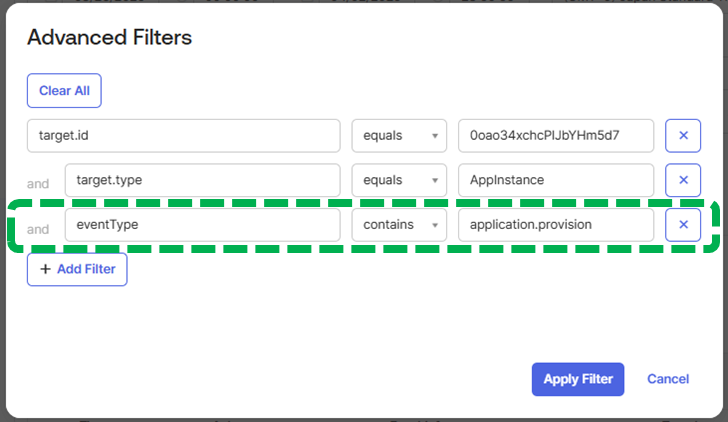728x422 pixels.
Task: Click the value field containing 0oao34xchcPIJbYHm5d7
Action: tap(556, 136)
